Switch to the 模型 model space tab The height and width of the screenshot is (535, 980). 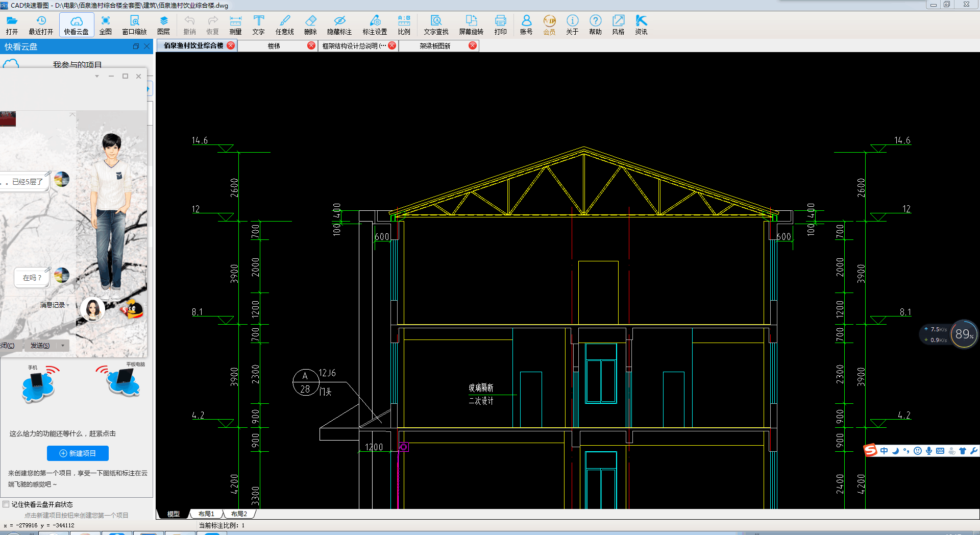tap(174, 514)
